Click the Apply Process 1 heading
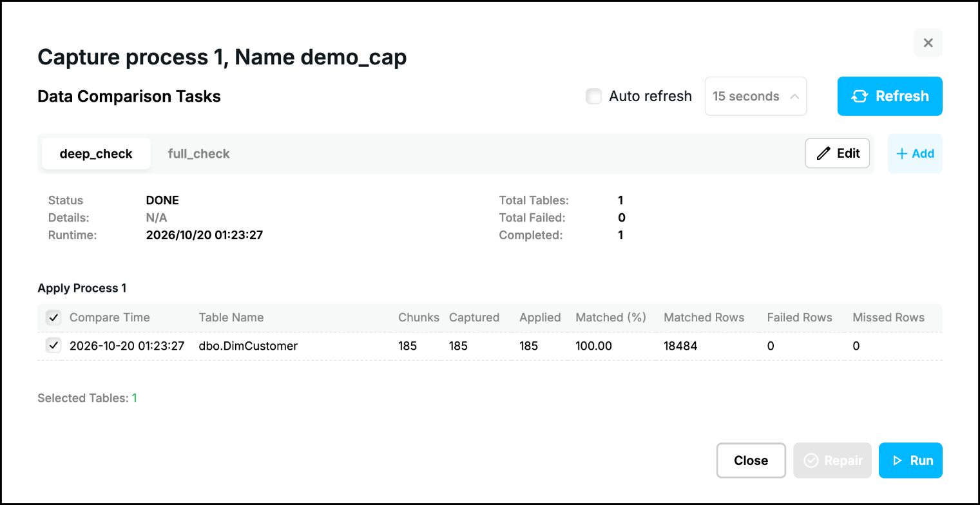 point(82,288)
